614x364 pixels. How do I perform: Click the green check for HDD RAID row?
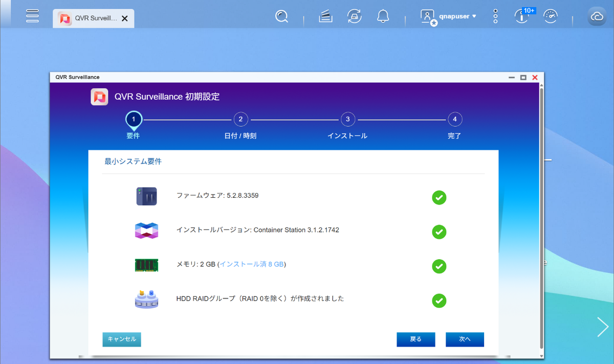(439, 301)
